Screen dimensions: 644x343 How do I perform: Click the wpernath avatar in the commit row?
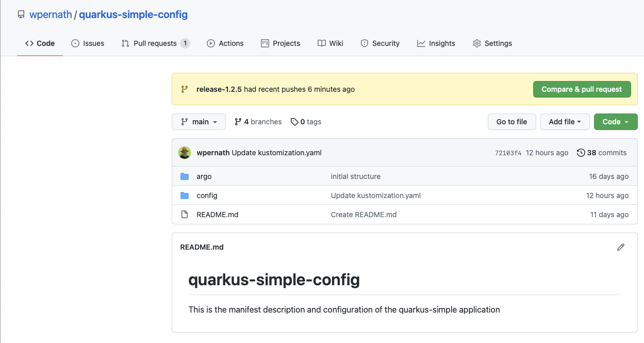pyautogui.click(x=185, y=153)
